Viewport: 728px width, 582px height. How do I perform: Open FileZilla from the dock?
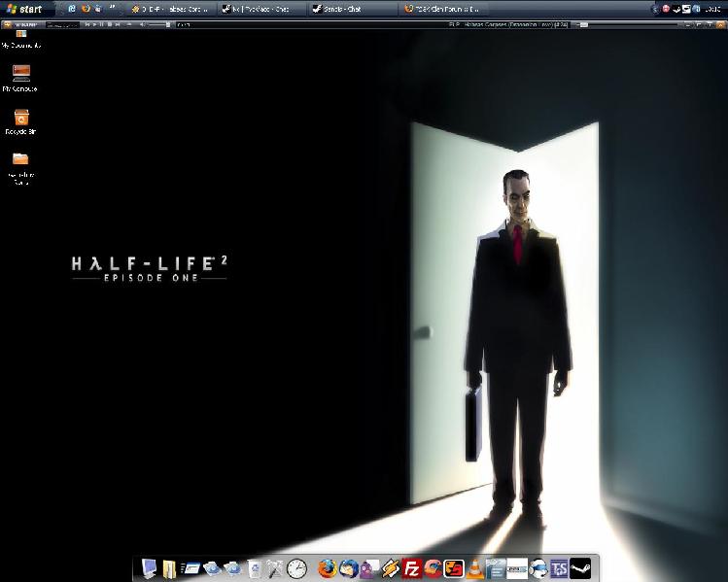pyautogui.click(x=411, y=568)
